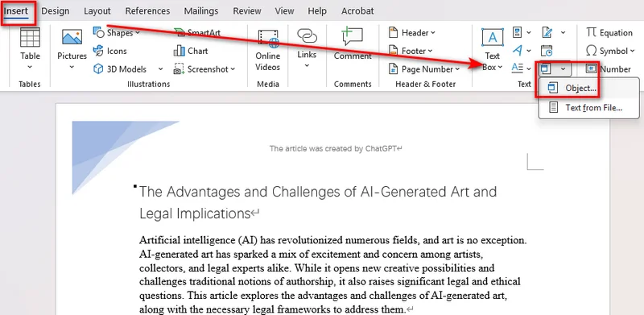Switch to the Review tab
The image size is (644, 315).
coord(247,11)
